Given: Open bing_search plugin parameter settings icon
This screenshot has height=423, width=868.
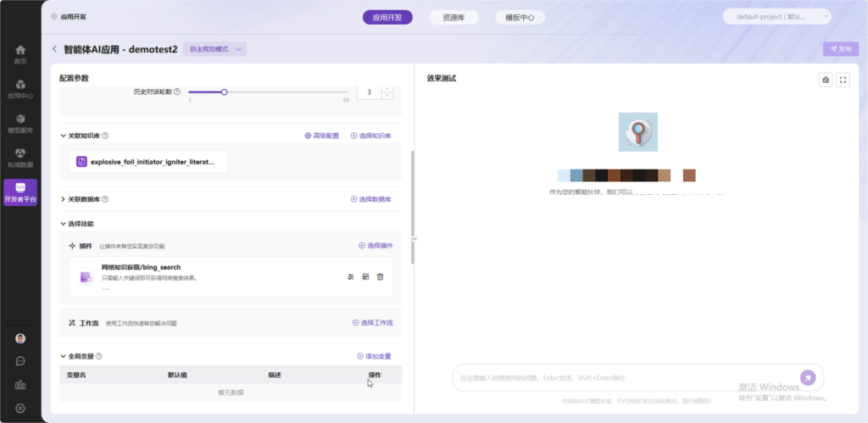Looking at the screenshot, I should point(350,276).
